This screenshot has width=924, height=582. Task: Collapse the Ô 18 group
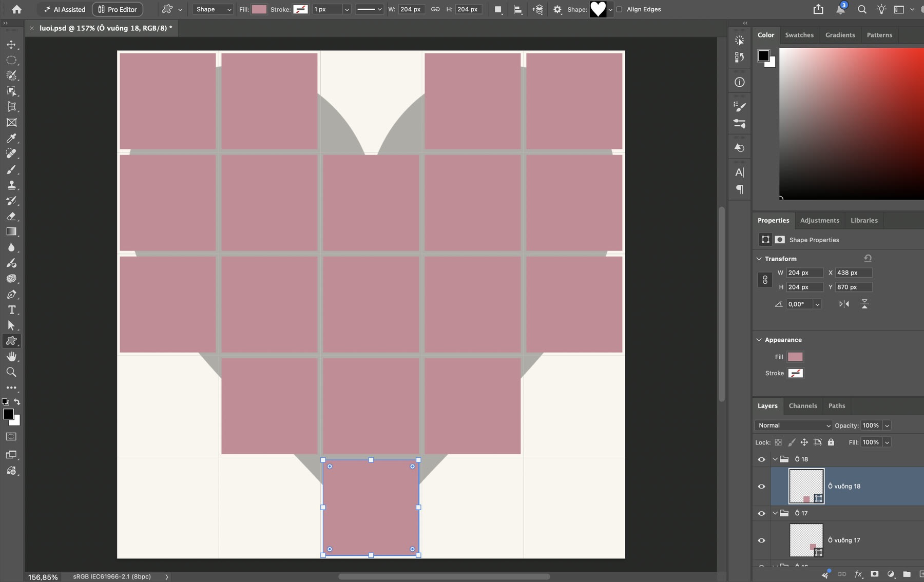tap(775, 459)
